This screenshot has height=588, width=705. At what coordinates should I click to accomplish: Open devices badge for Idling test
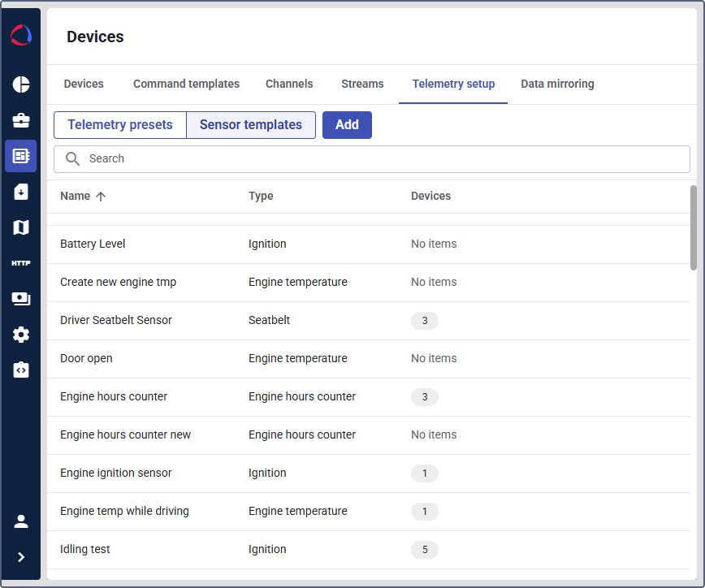click(x=424, y=550)
